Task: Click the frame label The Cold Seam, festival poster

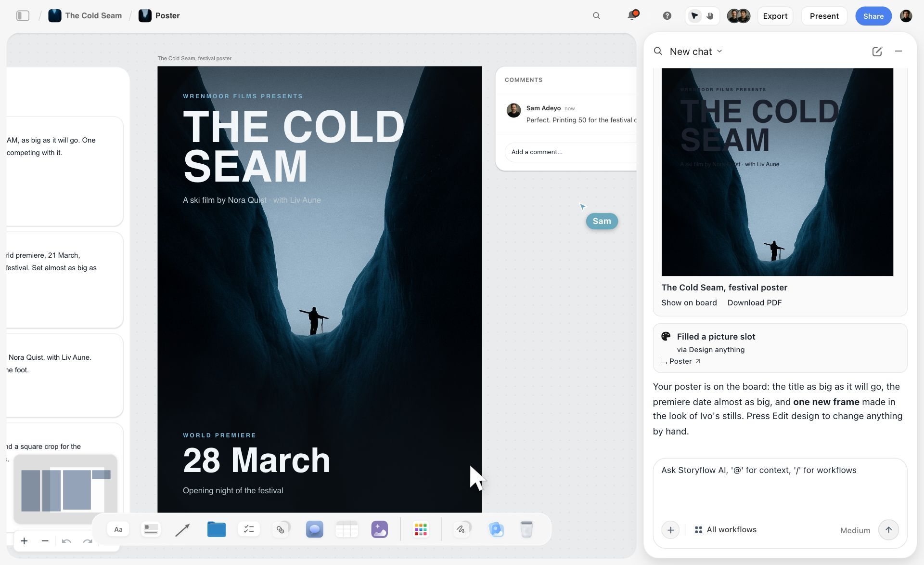Action: pyautogui.click(x=194, y=58)
